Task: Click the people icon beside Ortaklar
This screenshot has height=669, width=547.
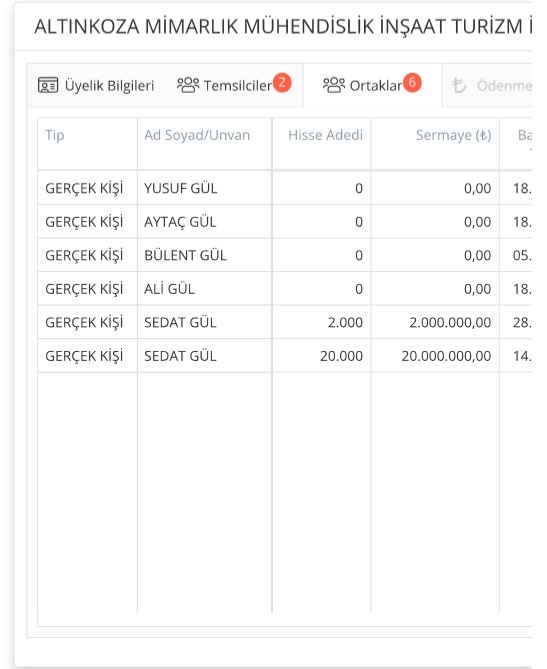Action: (x=334, y=85)
